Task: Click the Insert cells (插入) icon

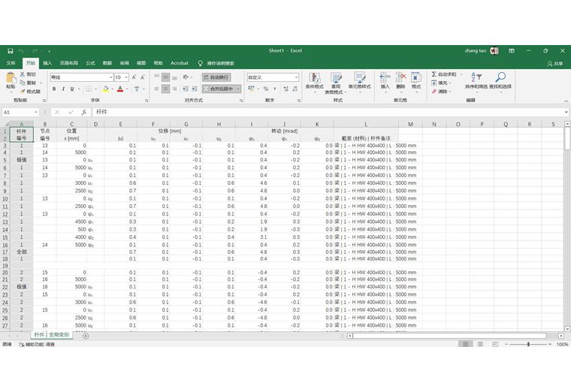Action: pyautogui.click(x=385, y=81)
